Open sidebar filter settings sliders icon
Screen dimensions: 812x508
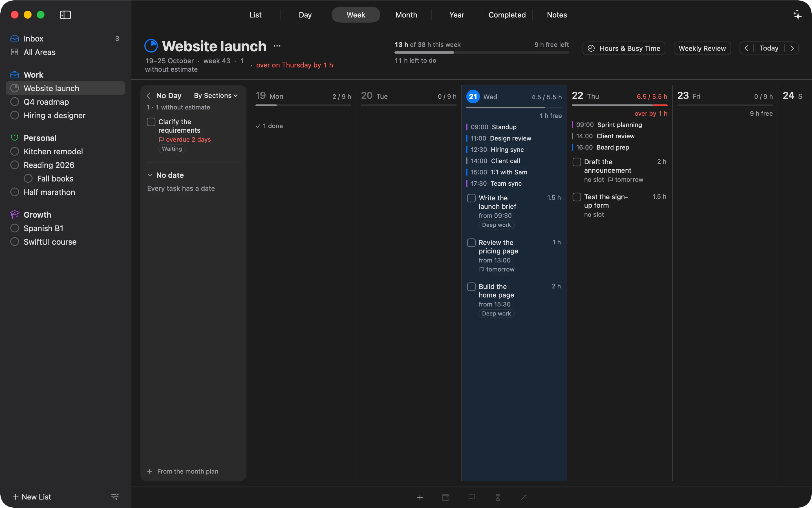[115, 497]
